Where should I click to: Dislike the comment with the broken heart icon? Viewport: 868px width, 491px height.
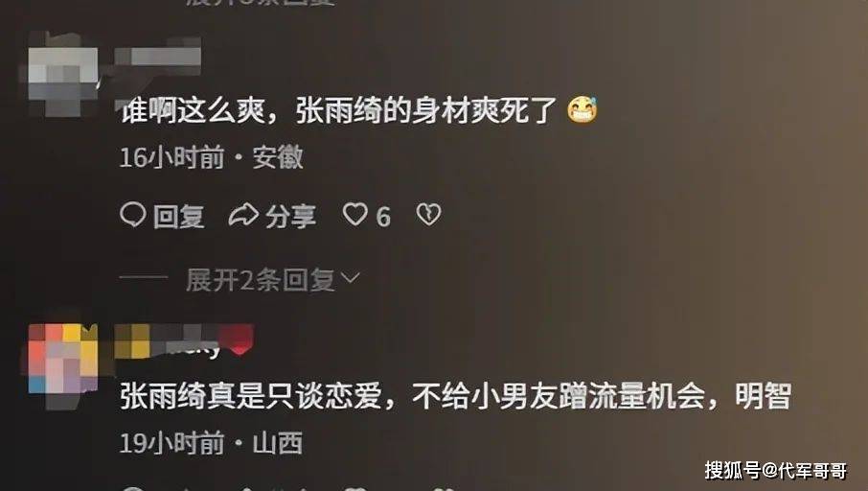pyautogui.click(x=428, y=215)
